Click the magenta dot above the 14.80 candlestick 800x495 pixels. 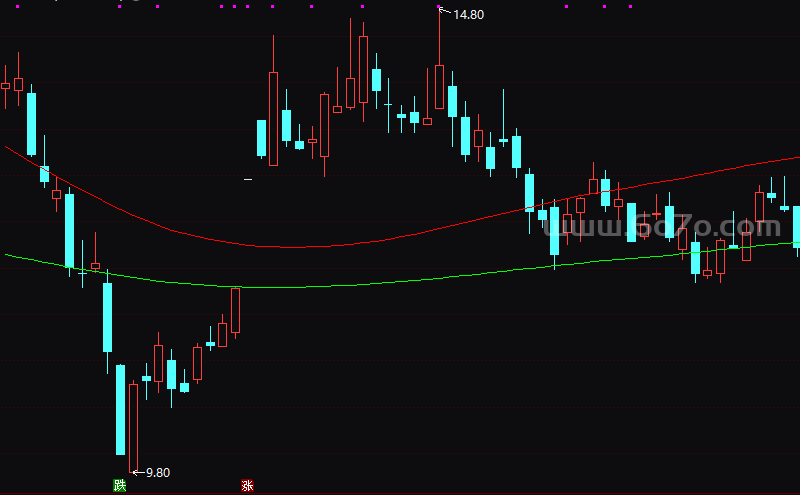click(439, 7)
